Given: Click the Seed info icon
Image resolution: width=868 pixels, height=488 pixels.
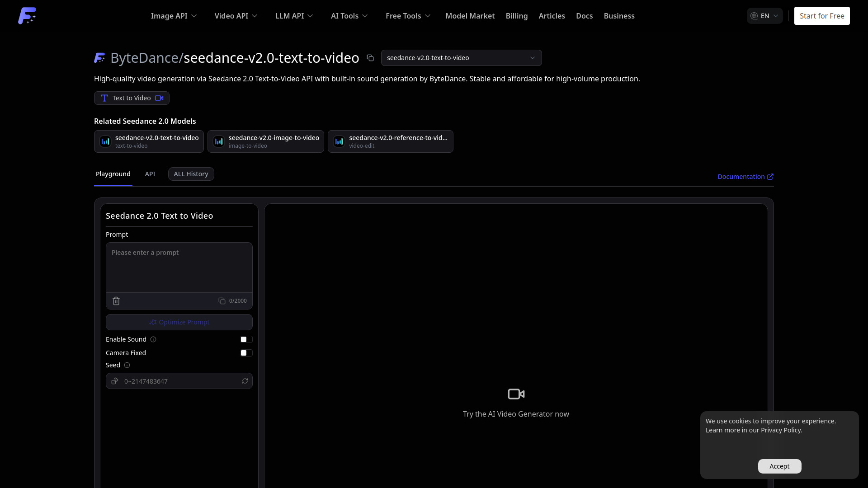Looking at the screenshot, I should click(x=127, y=365).
